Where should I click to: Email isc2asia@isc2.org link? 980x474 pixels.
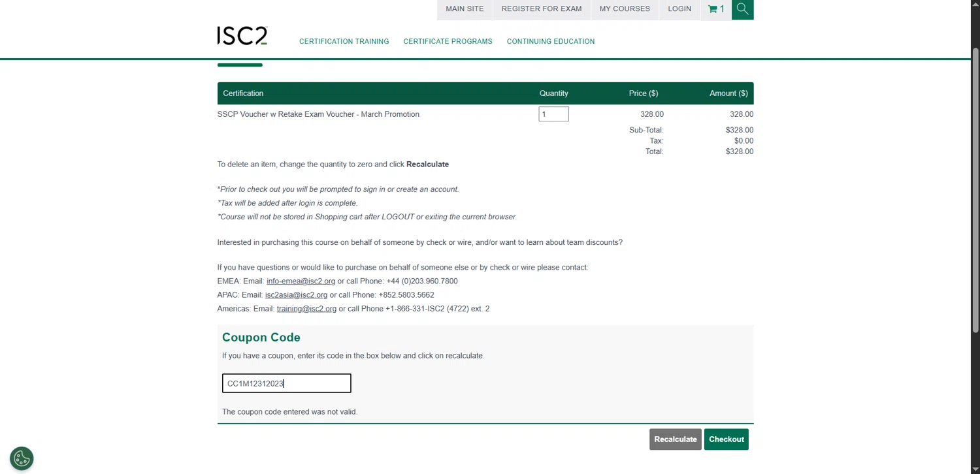tap(296, 295)
